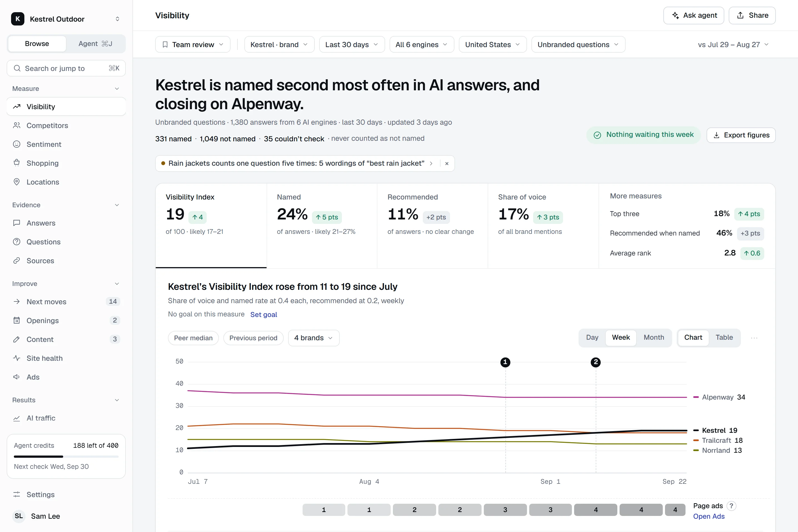Open Answers under Evidence
The image size is (798, 532).
pyautogui.click(x=66, y=223)
